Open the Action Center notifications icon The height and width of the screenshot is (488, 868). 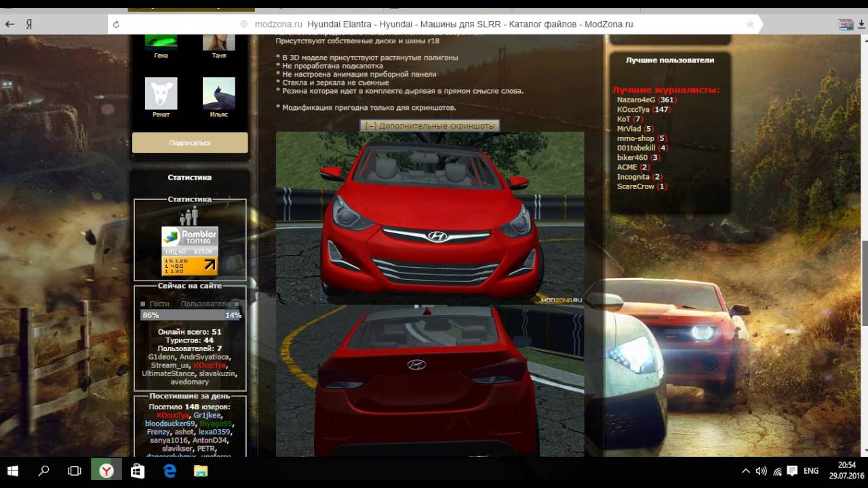click(x=792, y=470)
